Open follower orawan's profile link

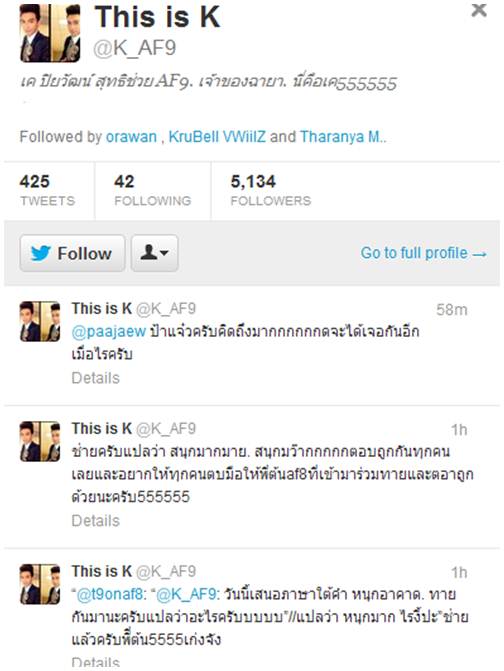pyautogui.click(x=131, y=137)
